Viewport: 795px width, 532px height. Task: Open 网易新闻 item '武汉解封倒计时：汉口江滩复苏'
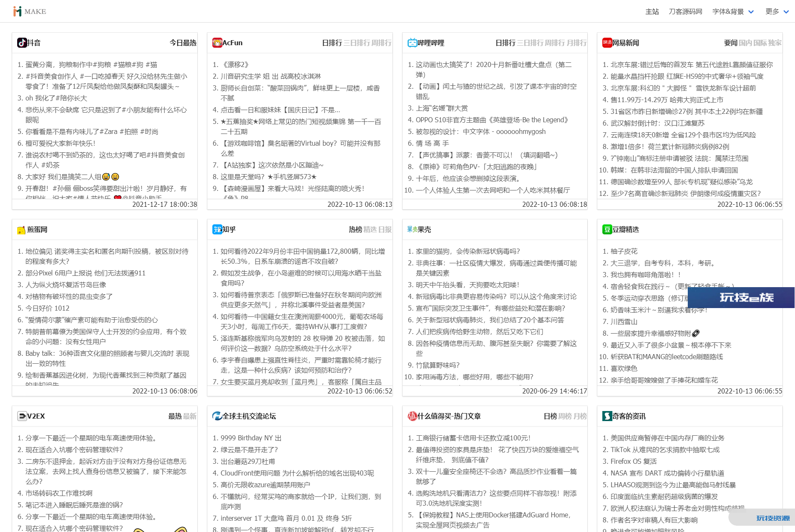pyautogui.click(x=658, y=123)
